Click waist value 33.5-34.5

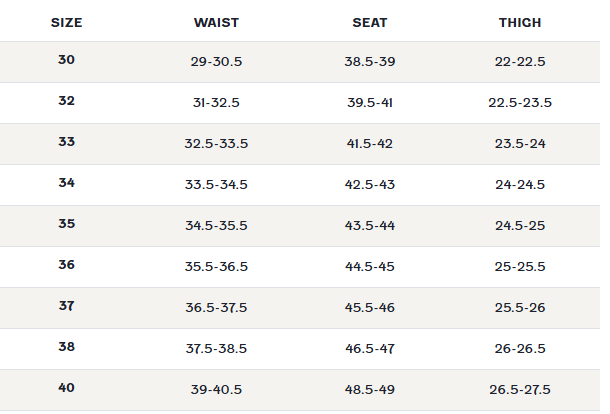(216, 184)
